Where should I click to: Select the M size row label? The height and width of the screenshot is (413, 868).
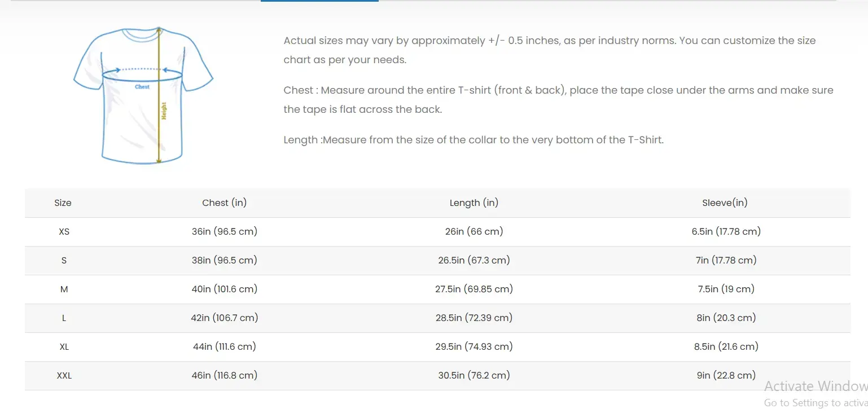64,289
